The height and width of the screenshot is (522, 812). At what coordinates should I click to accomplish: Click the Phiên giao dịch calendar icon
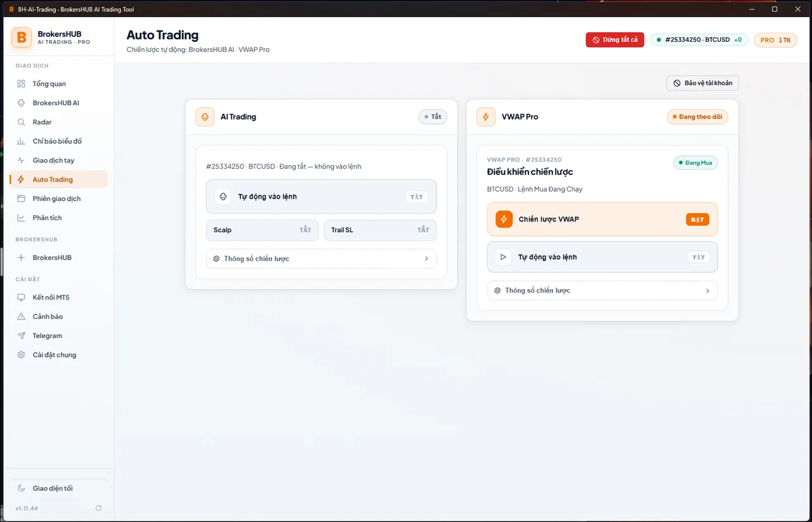pos(21,199)
